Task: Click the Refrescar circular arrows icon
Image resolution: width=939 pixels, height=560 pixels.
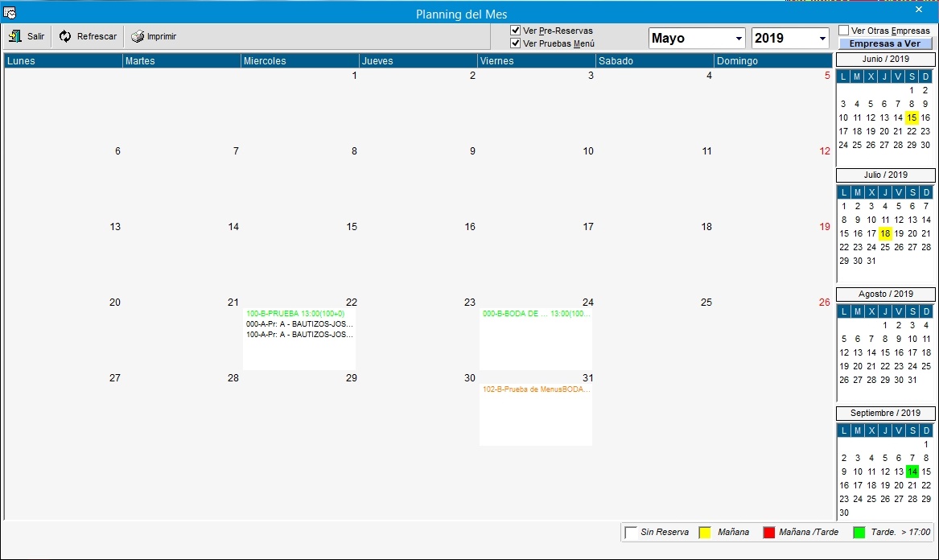Action: [x=64, y=36]
